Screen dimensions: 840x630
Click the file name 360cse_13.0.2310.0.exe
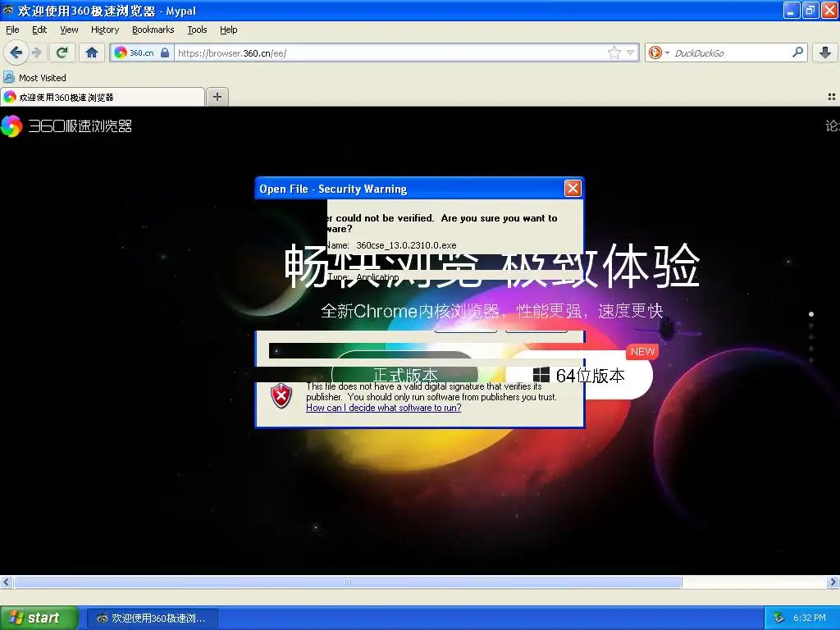tap(406, 245)
